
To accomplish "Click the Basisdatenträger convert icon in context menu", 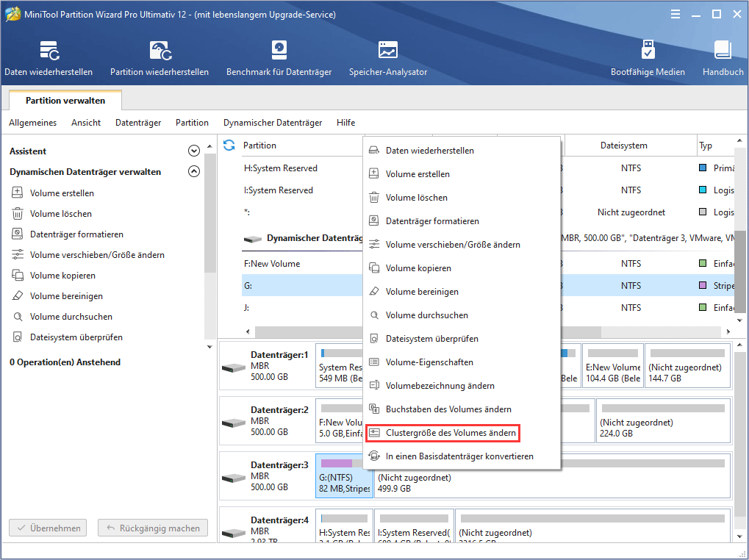I will click(x=374, y=456).
